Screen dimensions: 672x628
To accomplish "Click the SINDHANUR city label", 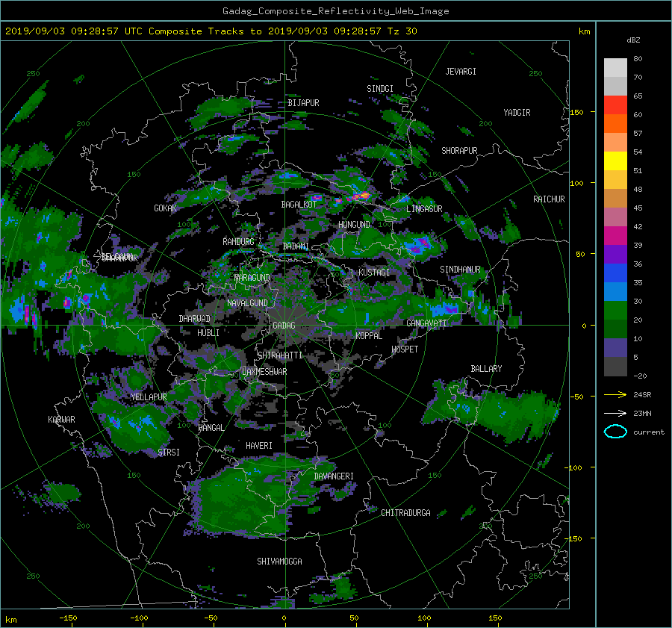I will (x=460, y=270).
